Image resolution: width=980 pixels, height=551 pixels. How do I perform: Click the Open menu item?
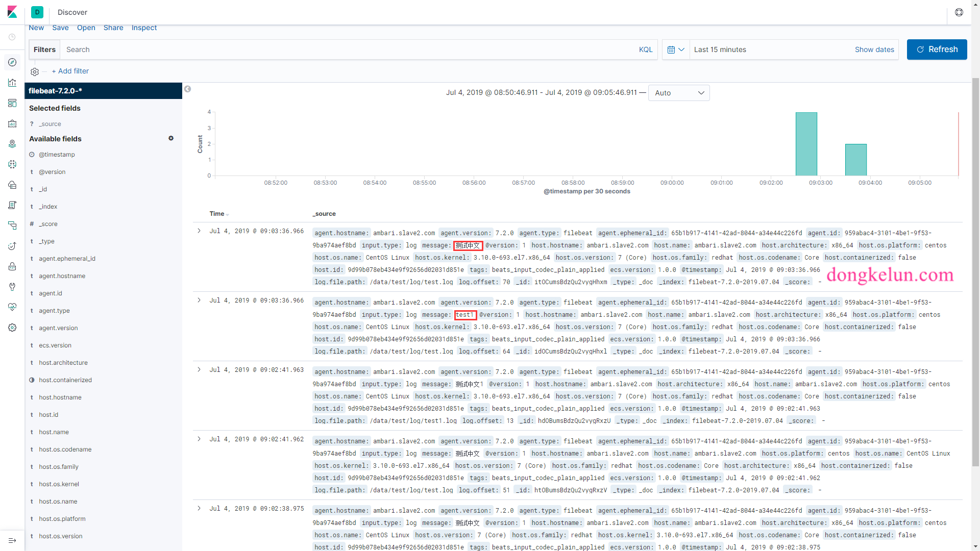pyautogui.click(x=86, y=28)
